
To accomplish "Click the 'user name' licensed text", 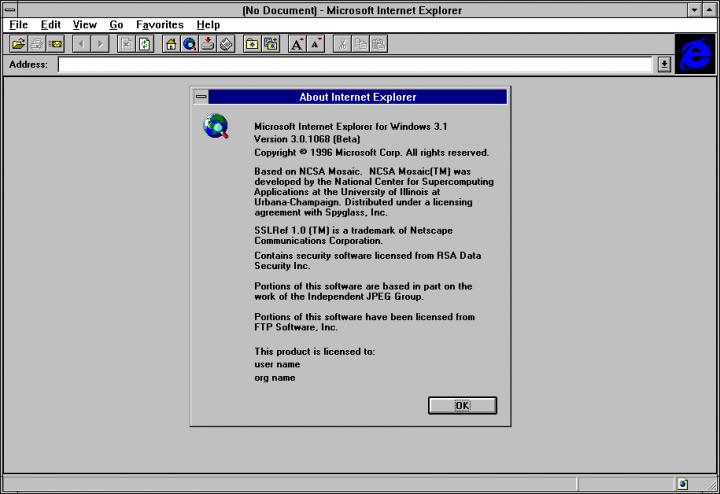I will click(x=277, y=364).
